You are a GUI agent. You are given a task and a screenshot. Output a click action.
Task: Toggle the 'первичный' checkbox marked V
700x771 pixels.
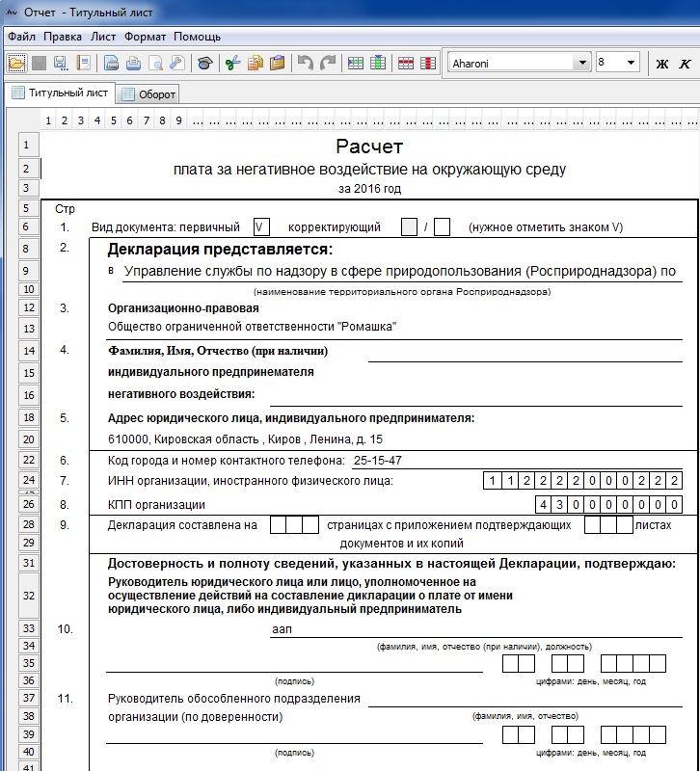260,227
